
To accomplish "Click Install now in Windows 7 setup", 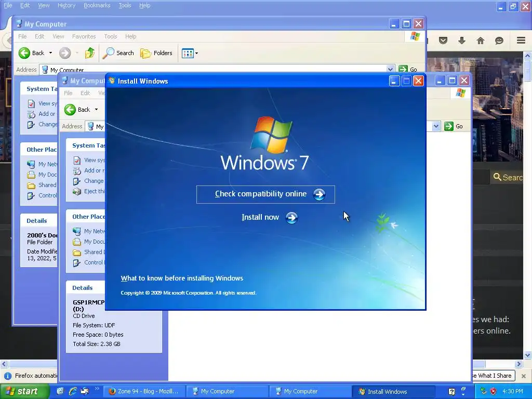I will click(x=260, y=217).
